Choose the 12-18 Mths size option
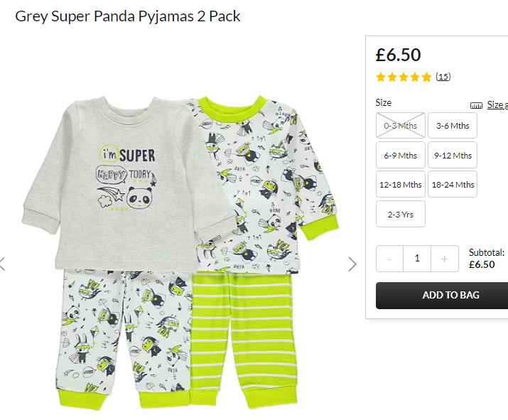 [401, 184]
